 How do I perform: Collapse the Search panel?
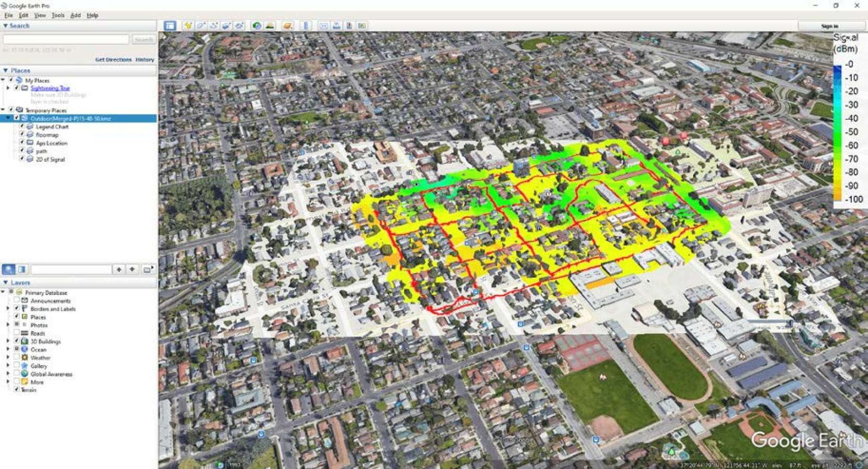click(x=5, y=26)
